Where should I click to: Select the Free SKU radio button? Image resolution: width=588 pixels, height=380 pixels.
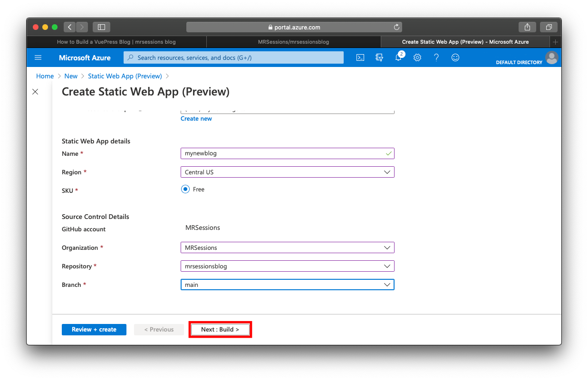(185, 189)
